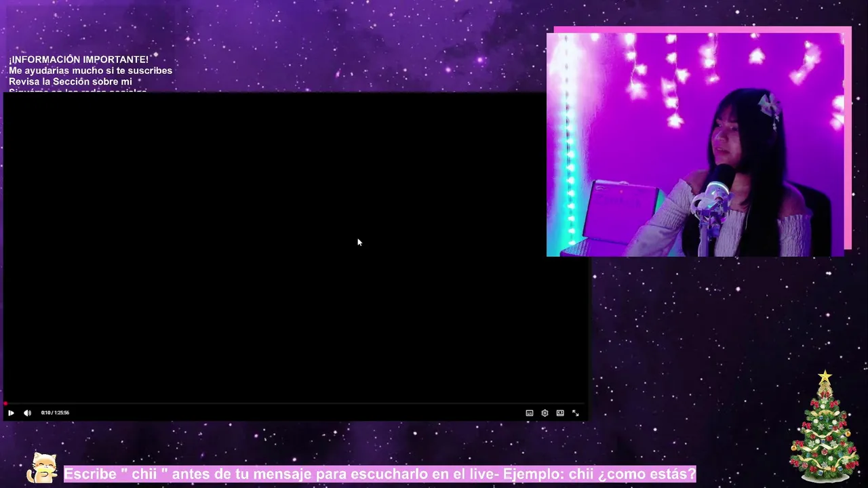This screenshot has width=868, height=488.
Task: Play the video with the play button
Action: [x=11, y=413]
